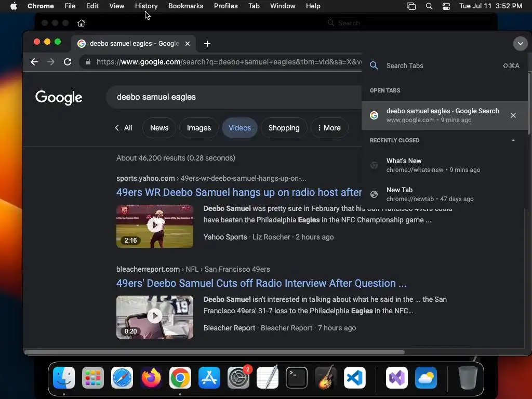Click the home icon in the background window
532x399 pixels.
[x=81, y=23]
